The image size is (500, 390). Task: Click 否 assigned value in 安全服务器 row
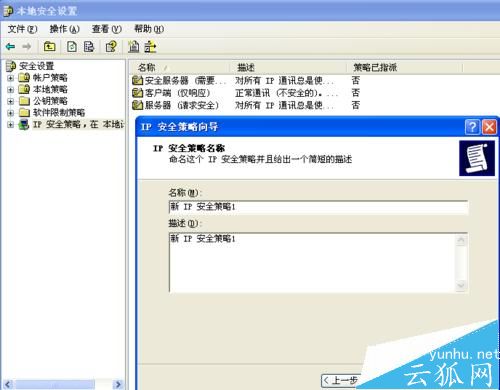[x=356, y=80]
